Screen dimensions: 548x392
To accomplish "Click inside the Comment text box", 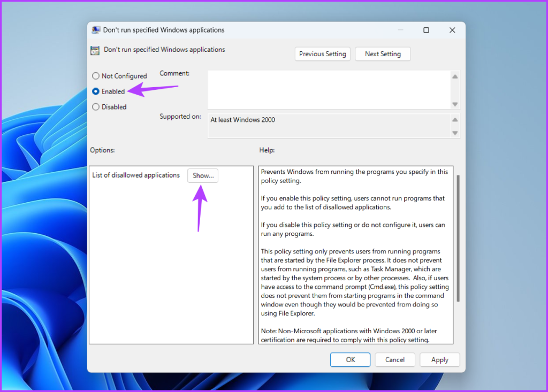I will pos(329,90).
